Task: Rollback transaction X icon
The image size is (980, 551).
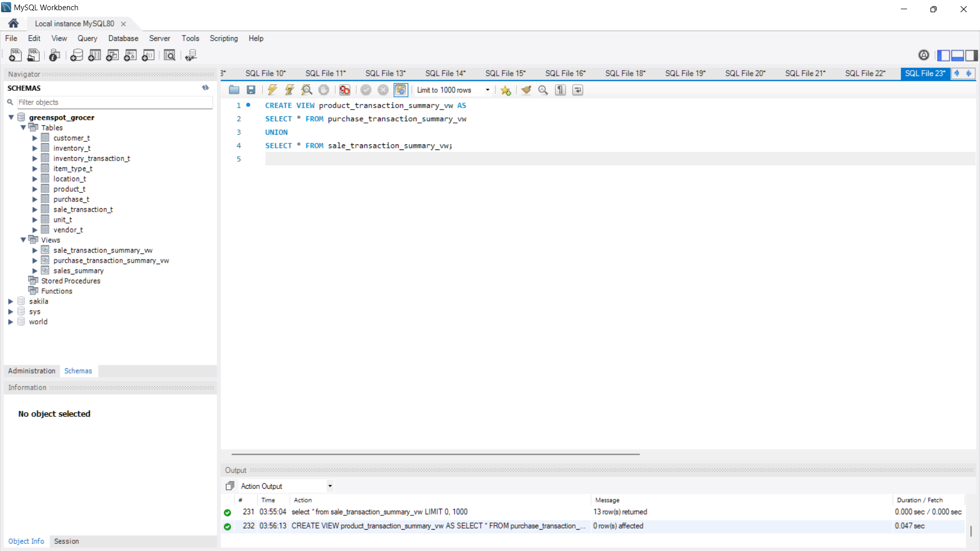Action: (383, 90)
